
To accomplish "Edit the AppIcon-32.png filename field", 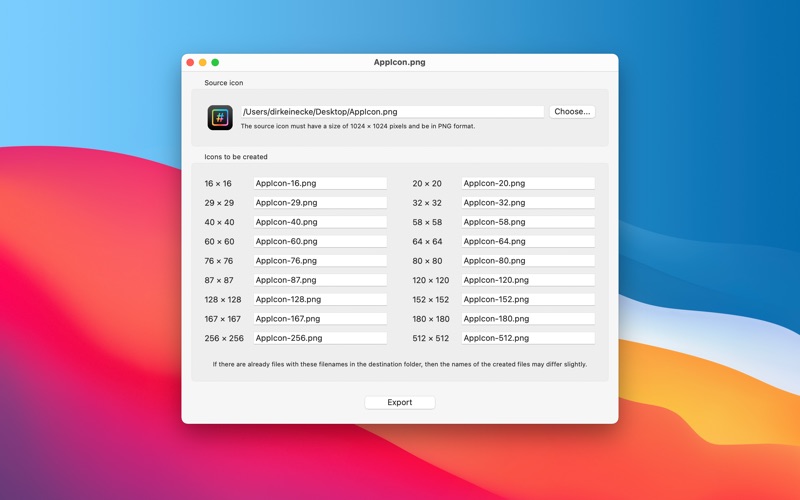I will pyautogui.click(x=528, y=203).
